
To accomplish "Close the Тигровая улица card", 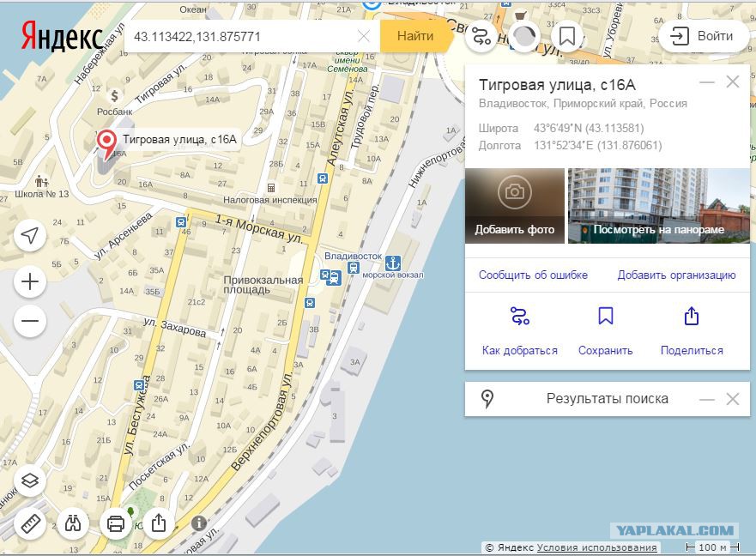I will pyautogui.click(x=732, y=82).
